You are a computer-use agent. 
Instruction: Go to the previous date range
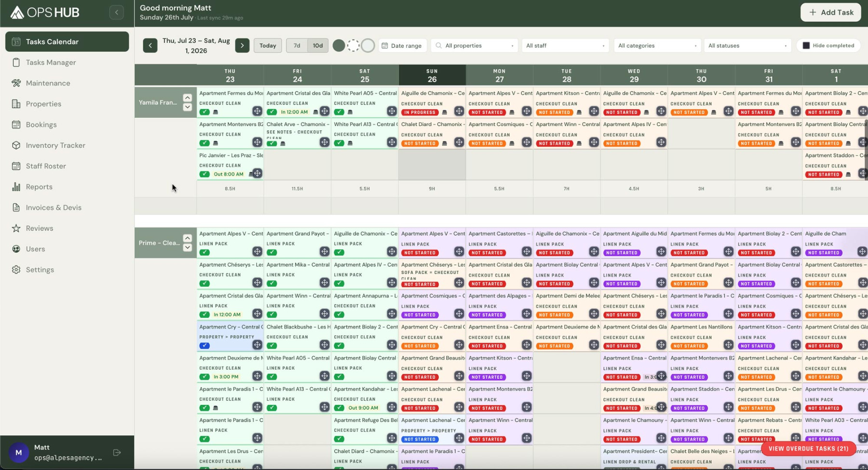(x=150, y=45)
